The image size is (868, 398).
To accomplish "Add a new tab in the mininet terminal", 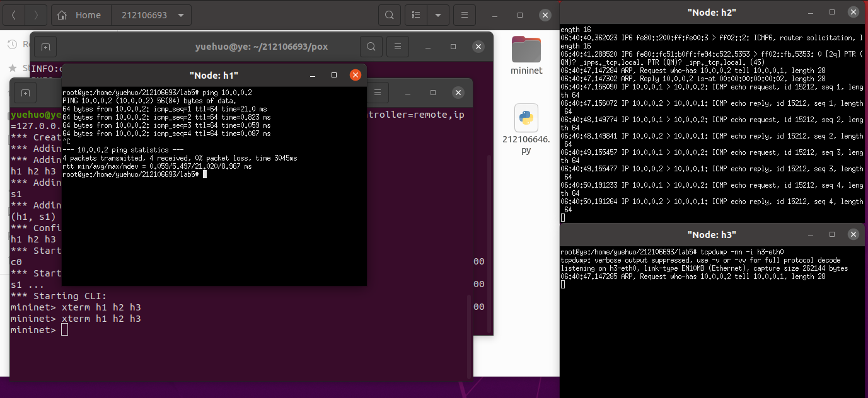I will point(25,93).
